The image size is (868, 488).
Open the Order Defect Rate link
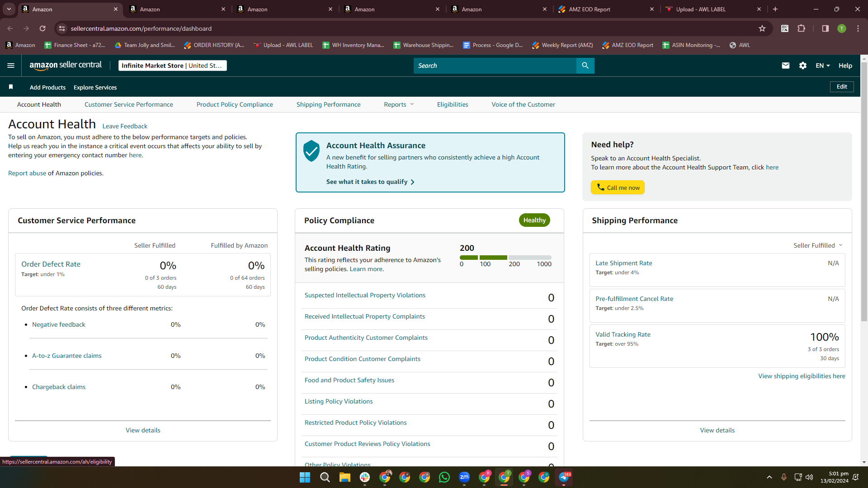[51, 264]
